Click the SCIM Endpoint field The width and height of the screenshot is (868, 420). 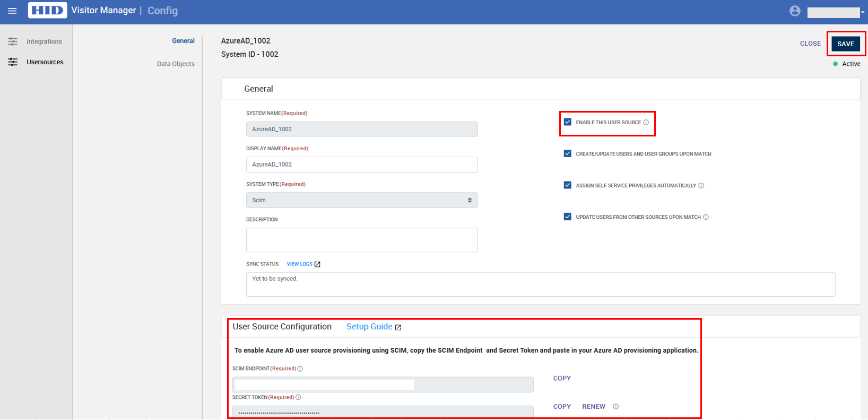(x=383, y=384)
